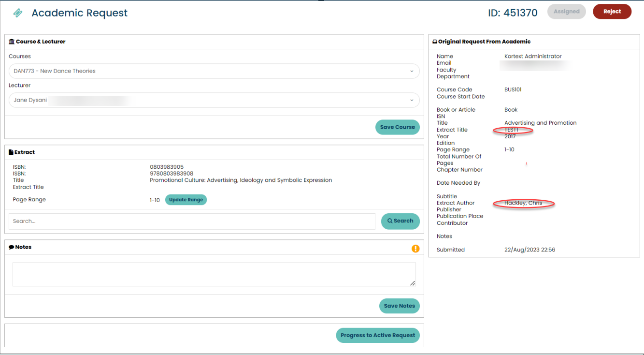The image size is (644, 355).
Task: Click the circled Hackley, Chris author value
Action: click(x=523, y=203)
